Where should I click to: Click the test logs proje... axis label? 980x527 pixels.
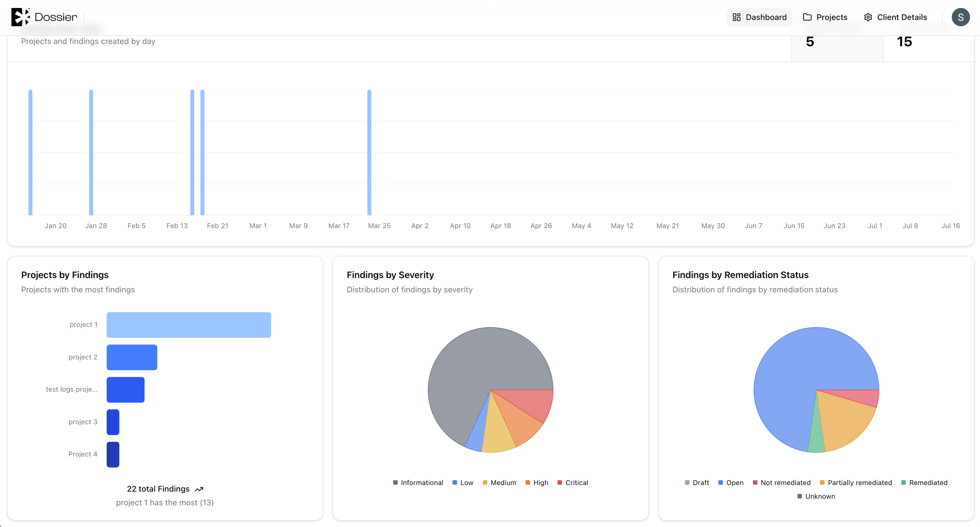72,389
